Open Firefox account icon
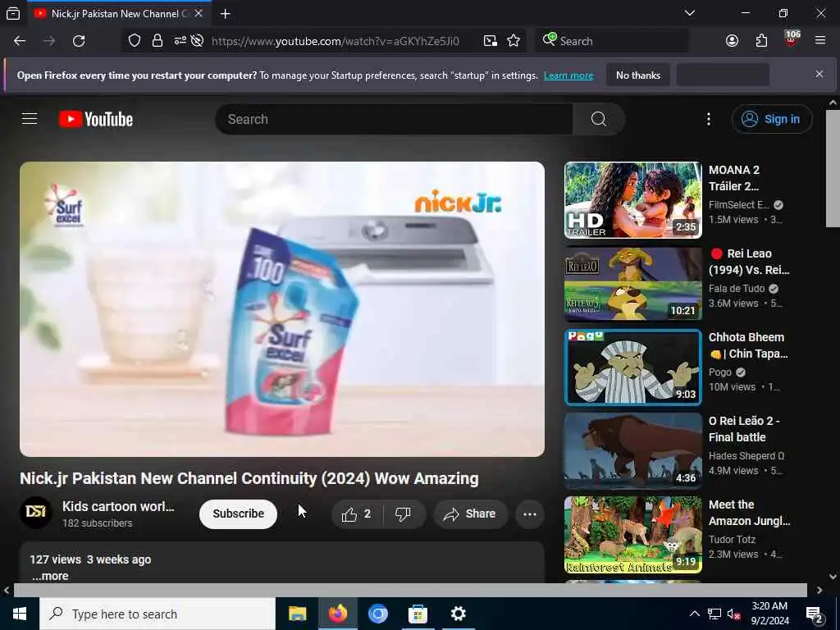This screenshot has width=840, height=630. click(732, 41)
